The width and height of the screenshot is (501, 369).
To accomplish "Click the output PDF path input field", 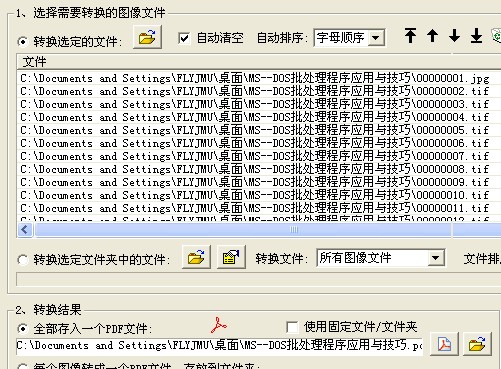I will pos(219,346).
